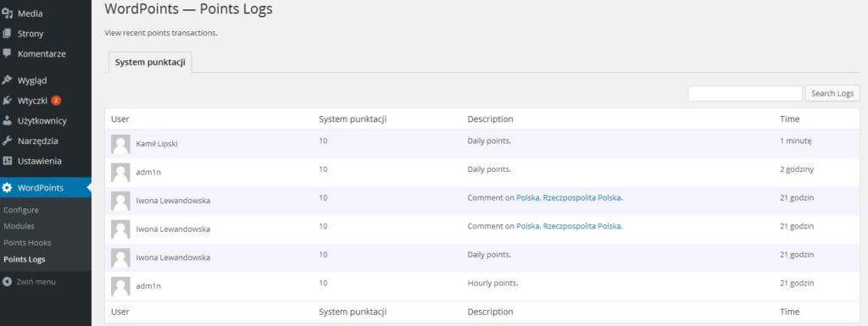Click the points value 10 for Kamil Lipski
This screenshot has width=868, height=326.
(x=323, y=141)
